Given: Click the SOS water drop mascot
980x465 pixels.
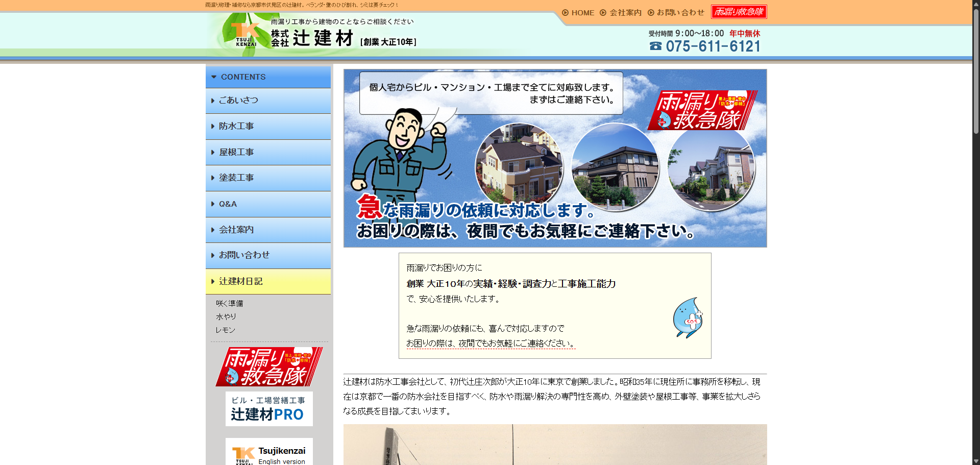Looking at the screenshot, I should coord(688,317).
